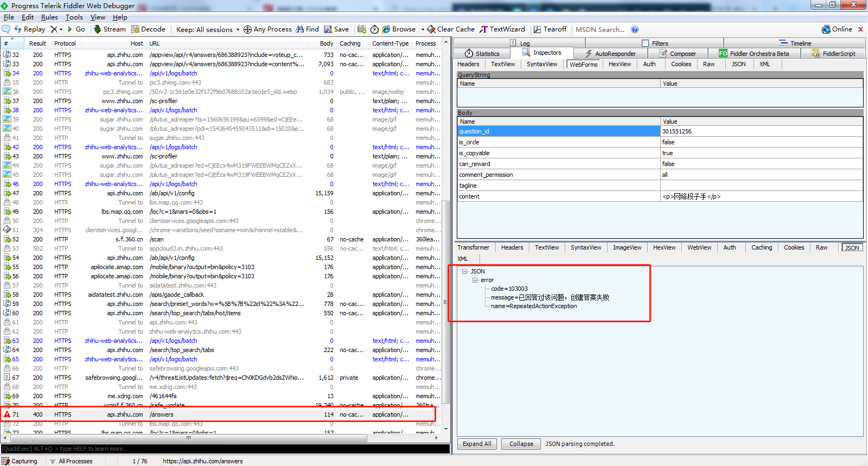Select response ImageView tab

[x=627, y=247]
